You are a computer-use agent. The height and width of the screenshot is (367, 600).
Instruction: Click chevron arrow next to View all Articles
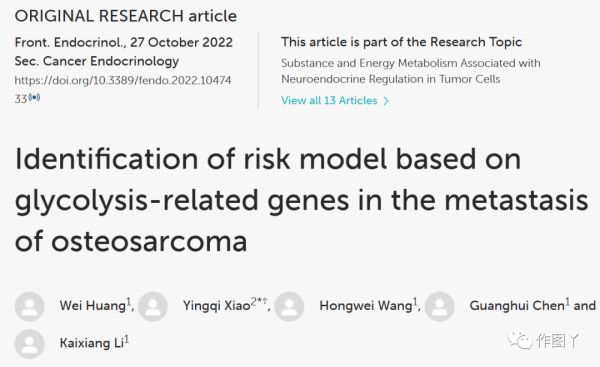coord(386,101)
